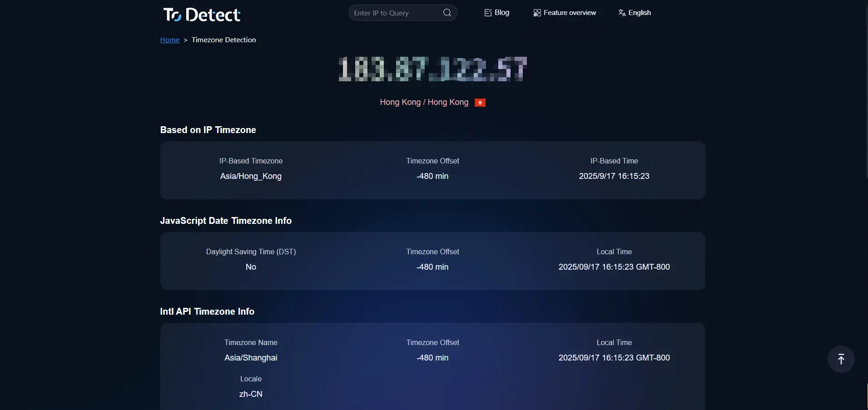Click the Hong Kong flag icon

coord(480,103)
